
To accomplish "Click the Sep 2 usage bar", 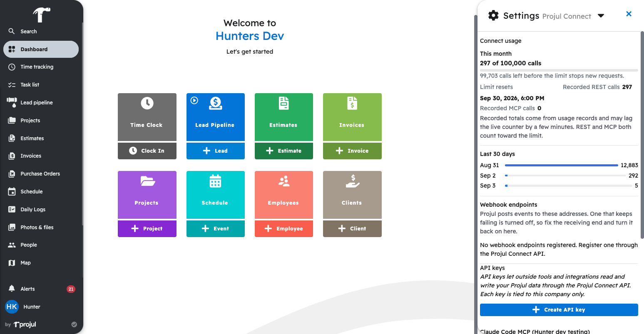I will coord(565,176).
